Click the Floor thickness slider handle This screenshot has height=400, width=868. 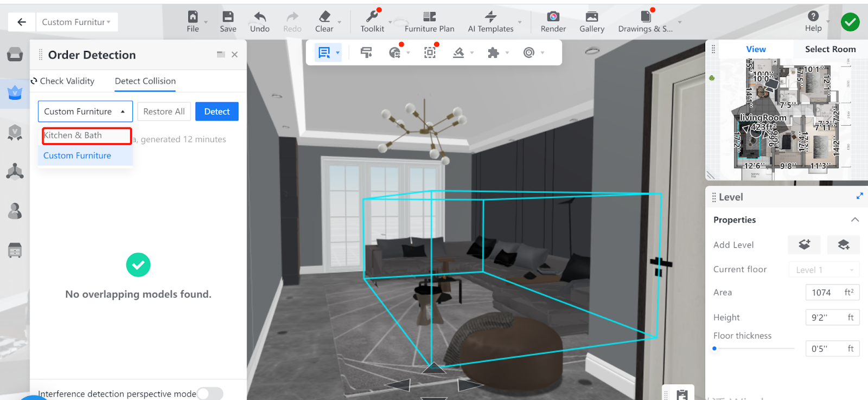tap(714, 349)
